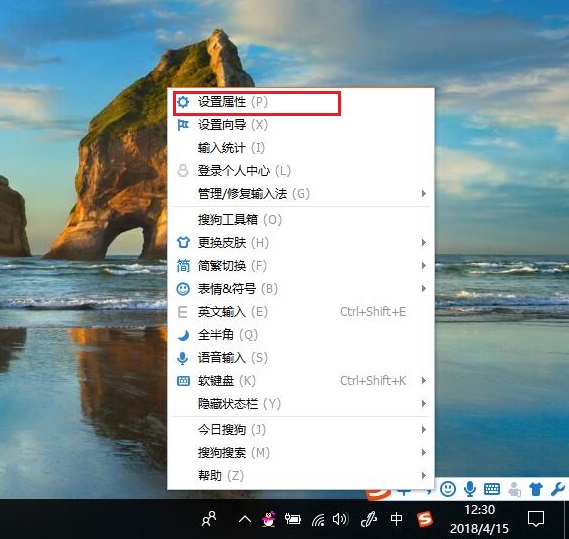Screen dimensions: 569x539
Task: Open 设置属性 (P) from the context menu
Action: coord(301,102)
